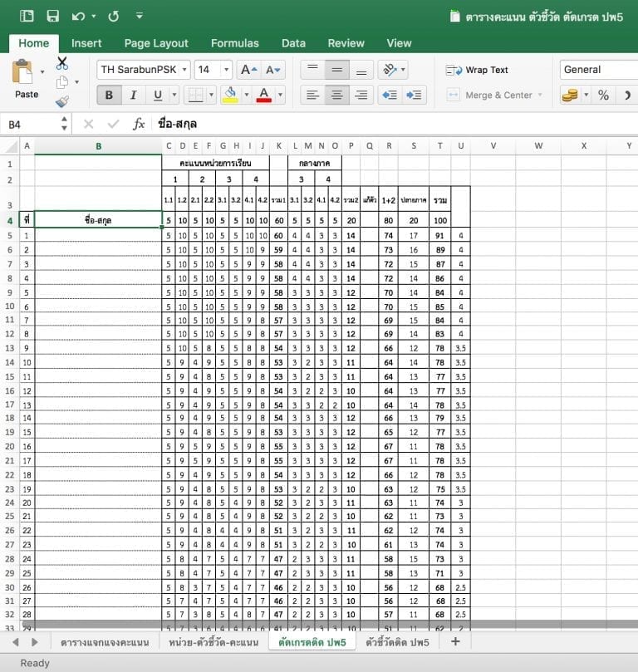This screenshot has width=638, height=672.
Task: Open the Home ribbon tab
Action: 34,43
